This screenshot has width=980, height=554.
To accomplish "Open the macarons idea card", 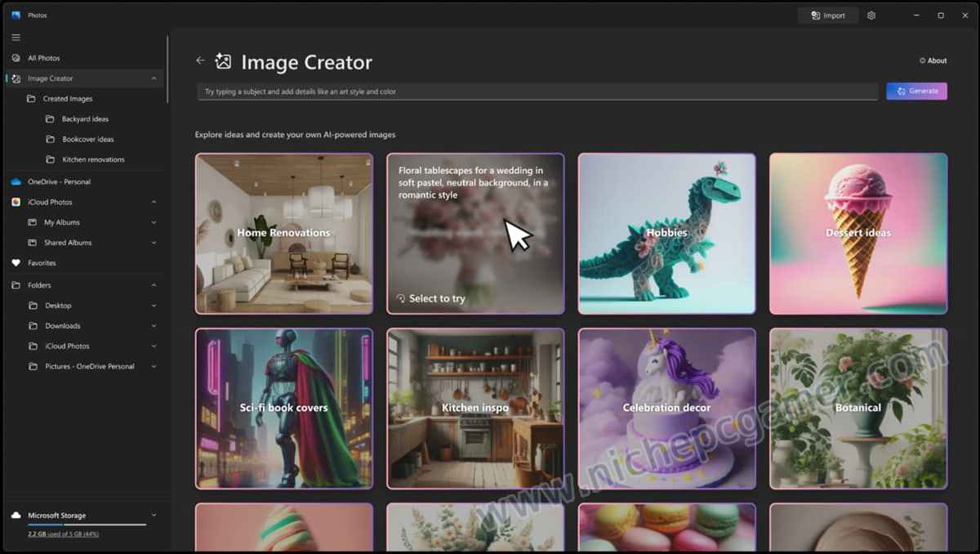I will click(667, 528).
